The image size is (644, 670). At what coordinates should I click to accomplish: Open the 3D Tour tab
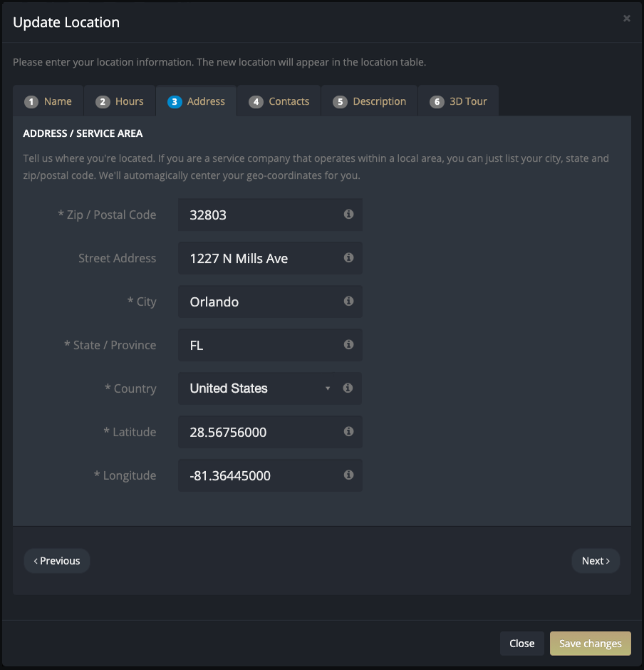point(458,101)
